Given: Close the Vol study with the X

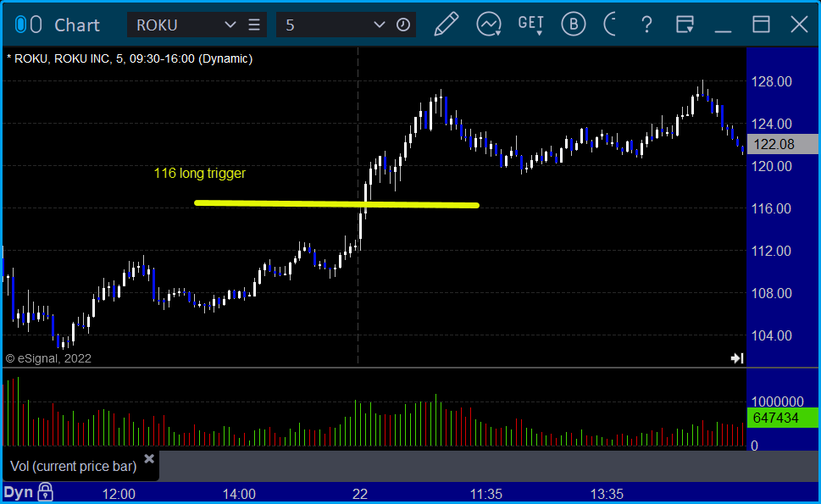Looking at the screenshot, I should point(149,459).
